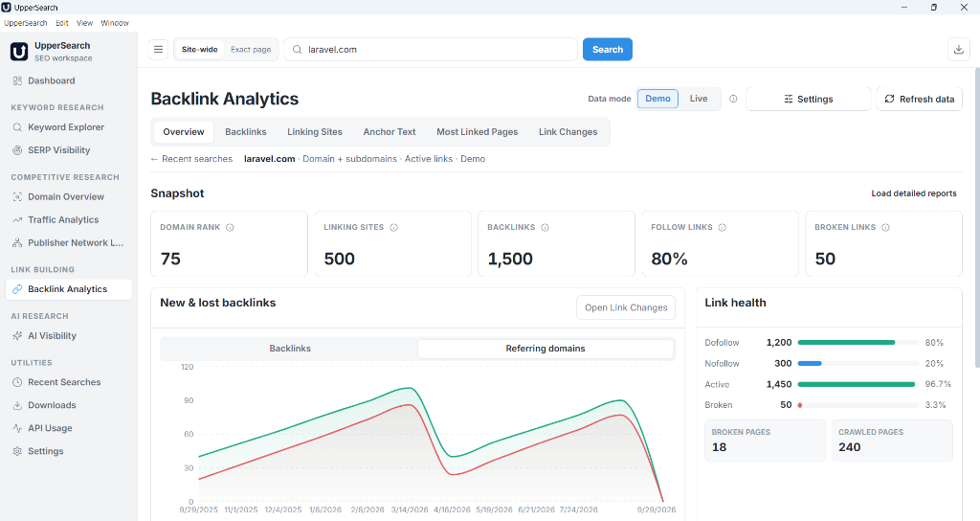Screen dimensions: 980x521
Task: Click the Backlink Analytics link icon
Action: click(17, 289)
